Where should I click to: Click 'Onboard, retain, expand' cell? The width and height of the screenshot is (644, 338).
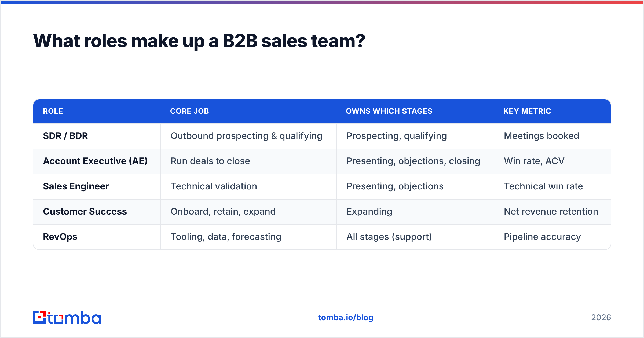[x=249, y=212]
